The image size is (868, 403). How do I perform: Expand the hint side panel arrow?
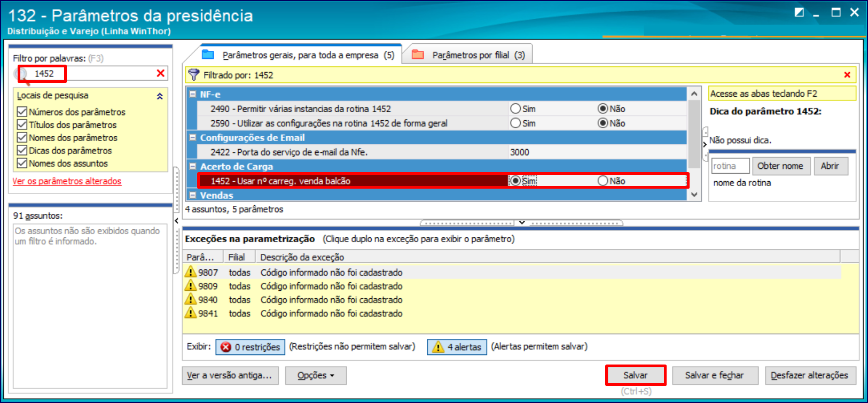pos(705,144)
